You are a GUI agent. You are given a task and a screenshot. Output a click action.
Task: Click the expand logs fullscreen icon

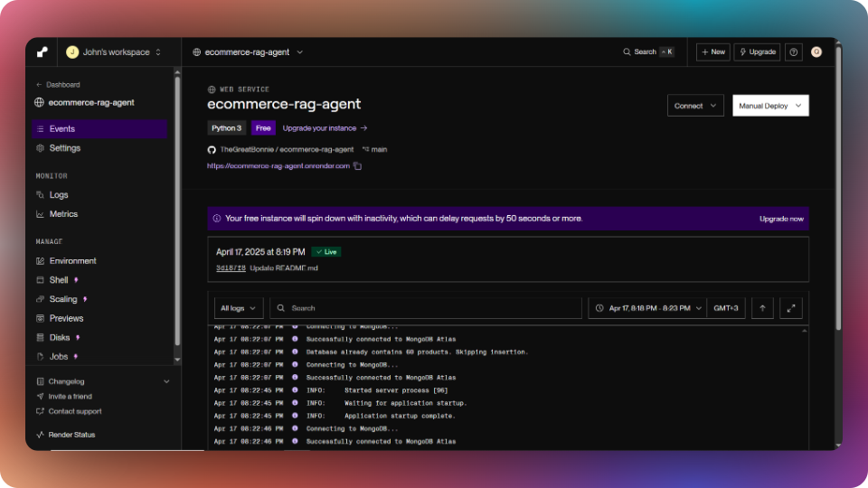[791, 308]
